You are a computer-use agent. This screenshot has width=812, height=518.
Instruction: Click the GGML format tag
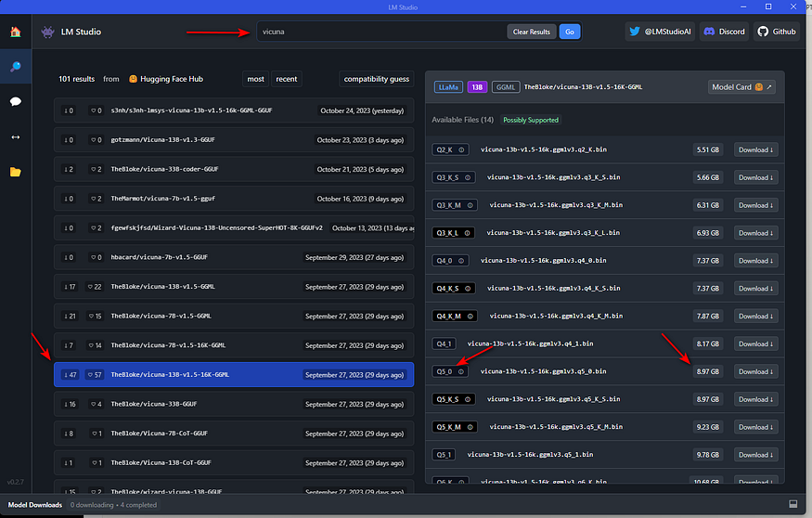click(506, 87)
